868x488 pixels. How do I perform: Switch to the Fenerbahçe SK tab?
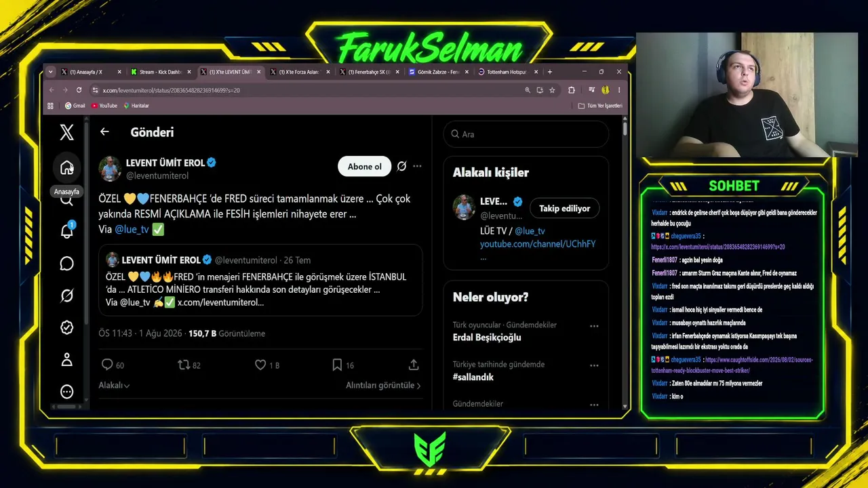(x=370, y=71)
